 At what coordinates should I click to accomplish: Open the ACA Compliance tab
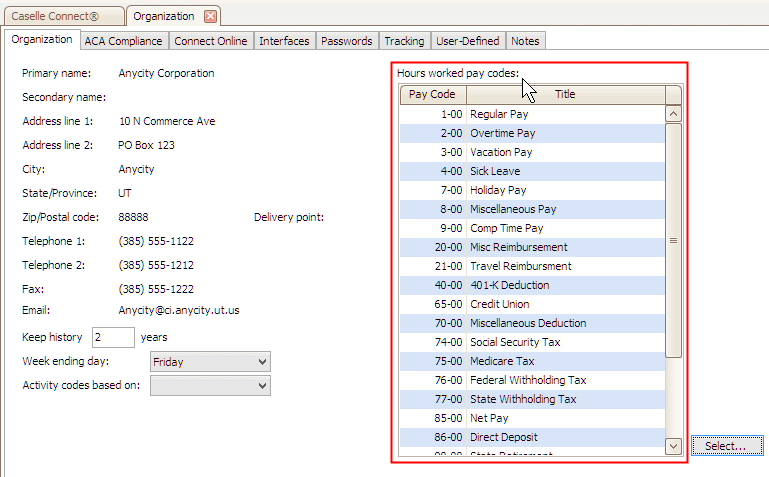pos(123,41)
